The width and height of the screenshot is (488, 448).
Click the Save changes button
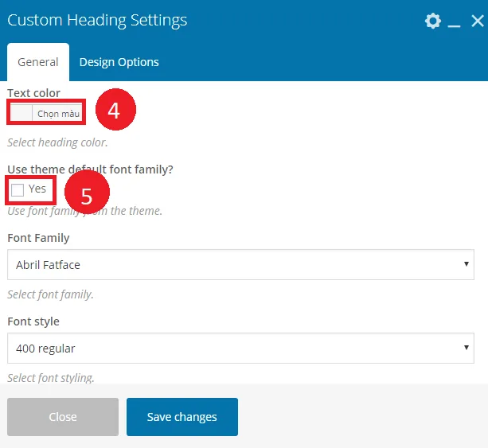(x=182, y=417)
